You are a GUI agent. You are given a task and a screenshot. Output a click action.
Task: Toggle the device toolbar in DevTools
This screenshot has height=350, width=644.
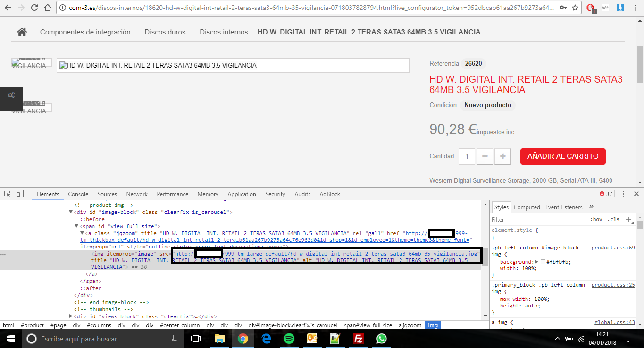coord(20,194)
